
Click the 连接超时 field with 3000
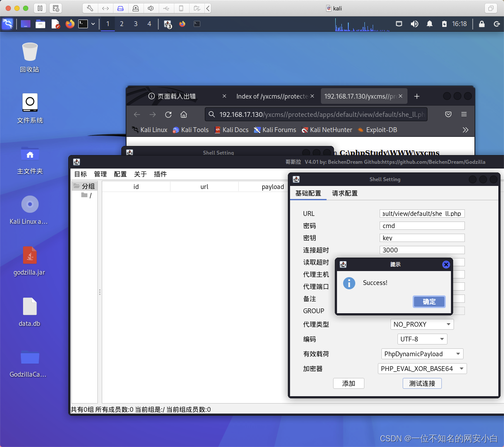tap(422, 250)
